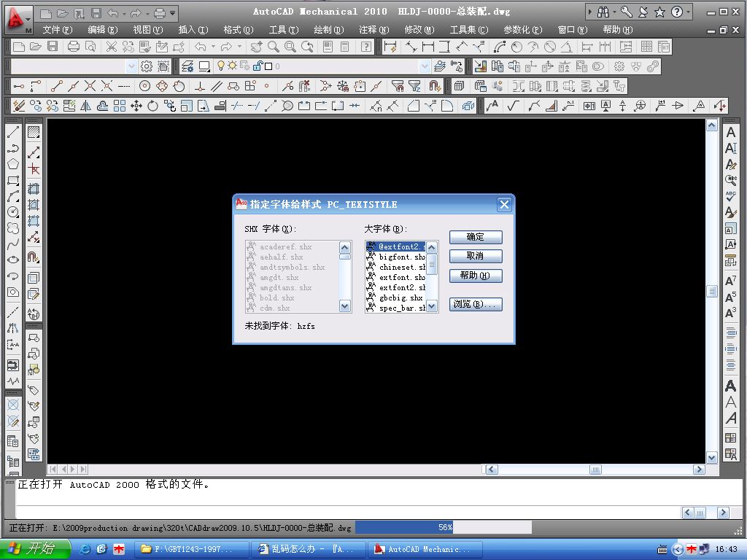
Task: Select bigfont.shx in the big font list
Action: click(396, 257)
